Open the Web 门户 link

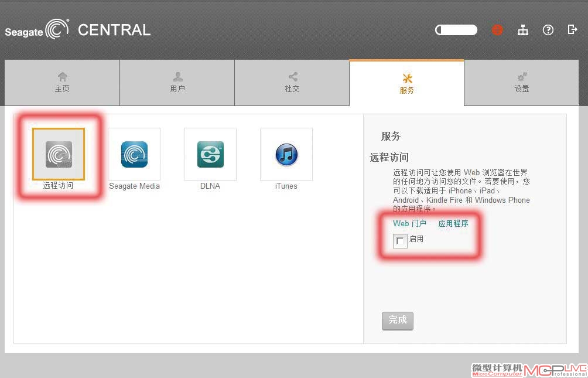[409, 223]
